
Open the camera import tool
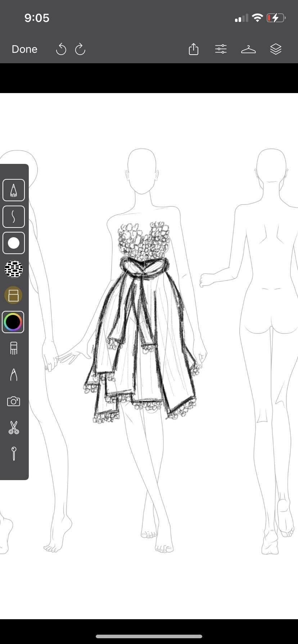coord(14,401)
